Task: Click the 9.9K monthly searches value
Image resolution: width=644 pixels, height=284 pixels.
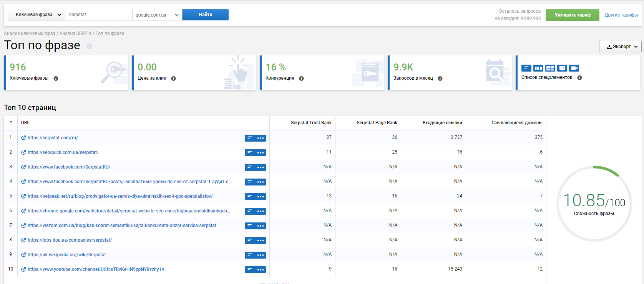Action: 403,67
